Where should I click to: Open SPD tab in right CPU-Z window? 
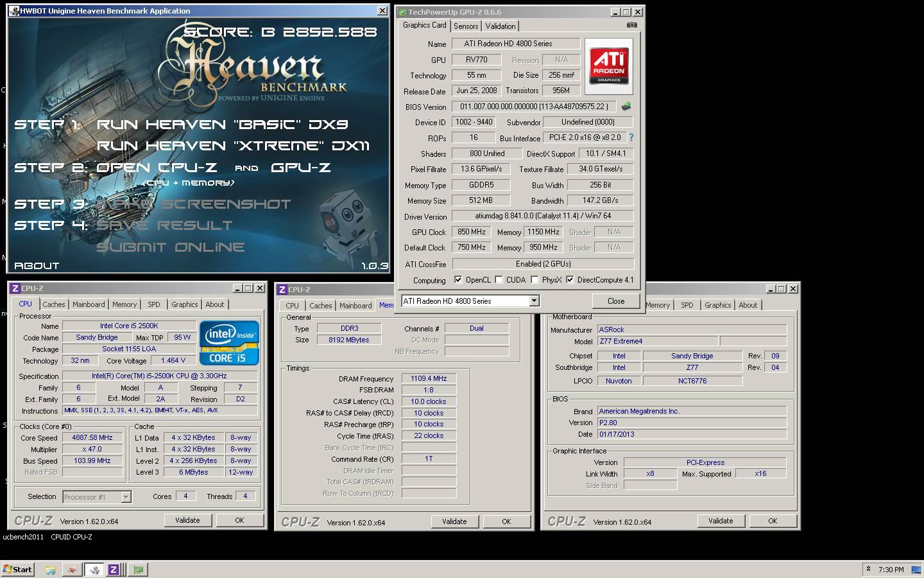tap(687, 305)
